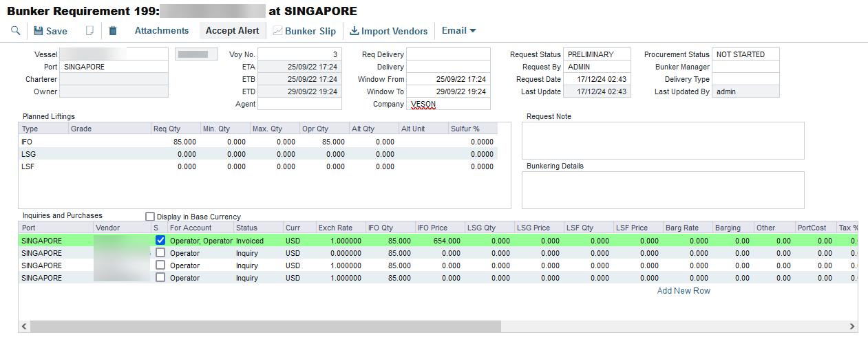Click into the Request Note text box
This screenshot has height=337, width=868.
[x=662, y=140]
